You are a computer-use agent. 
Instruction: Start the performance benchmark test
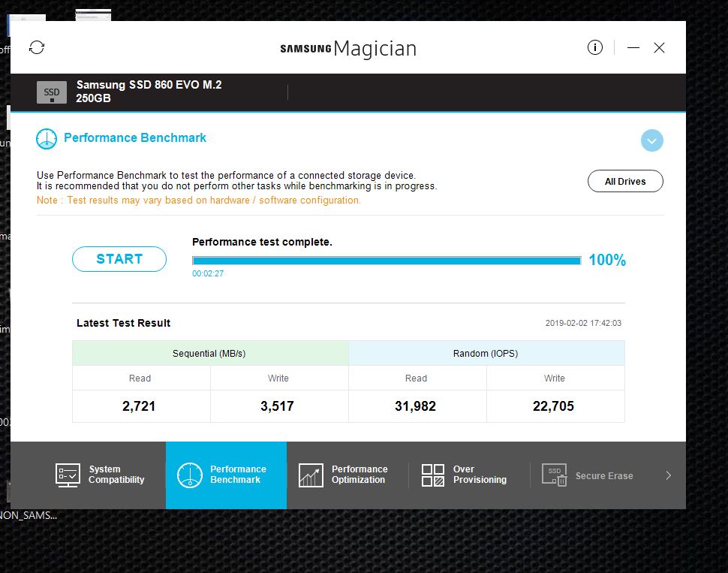coord(119,259)
